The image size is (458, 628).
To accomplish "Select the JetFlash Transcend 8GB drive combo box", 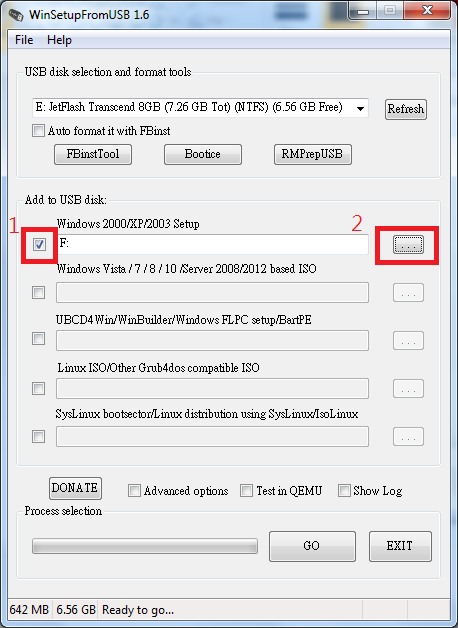I will point(200,108).
